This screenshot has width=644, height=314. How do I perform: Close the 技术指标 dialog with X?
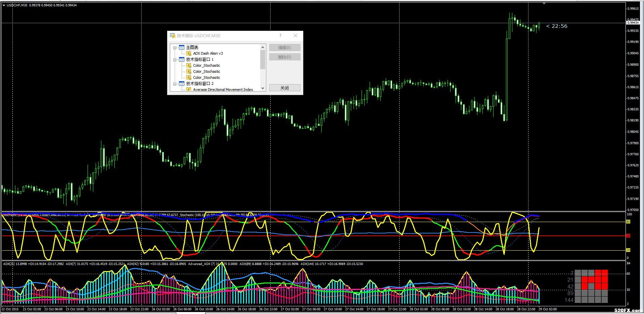(295, 36)
